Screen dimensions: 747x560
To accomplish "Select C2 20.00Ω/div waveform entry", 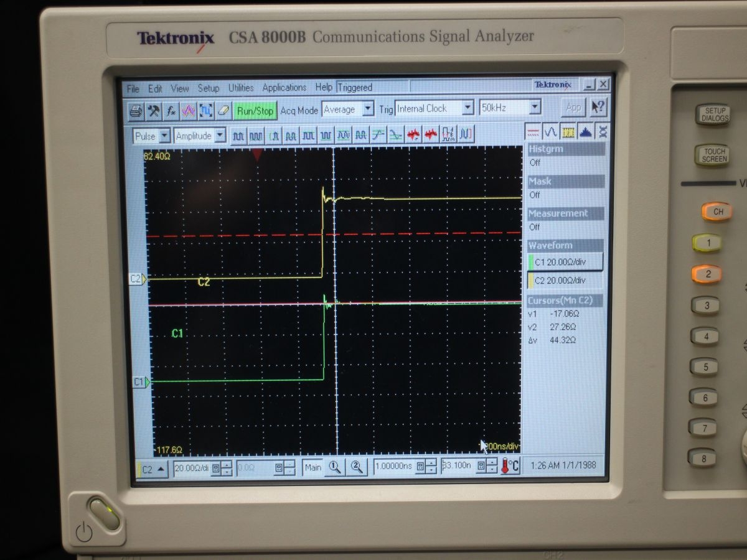I will point(565,281).
